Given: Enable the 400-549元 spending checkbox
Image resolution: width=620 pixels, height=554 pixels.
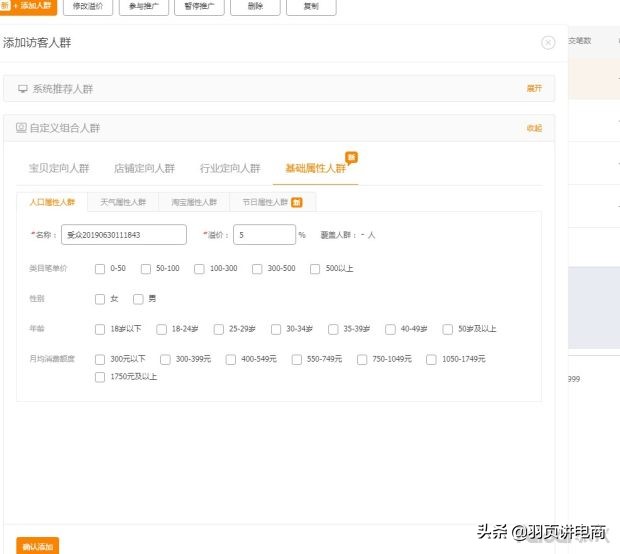Looking at the screenshot, I should (x=231, y=359).
